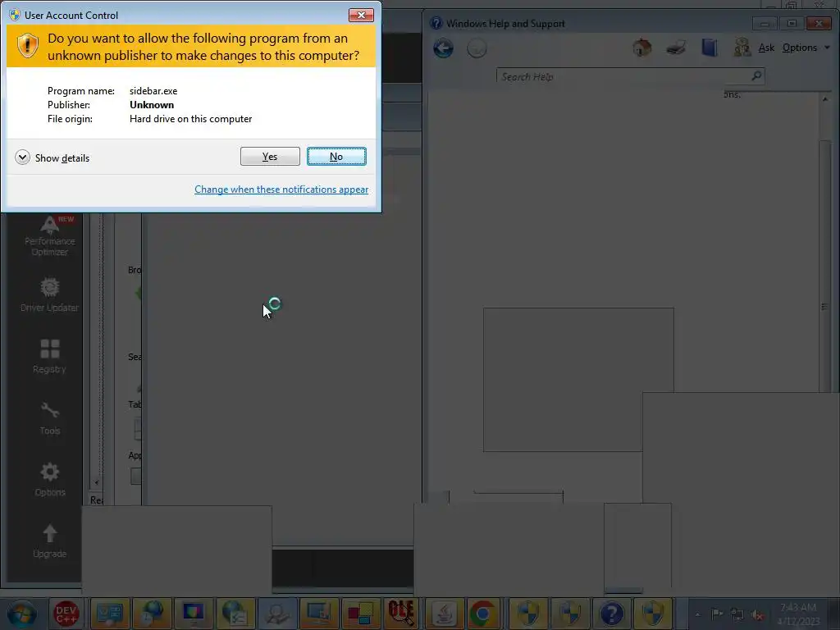Open Registry section in the sidebar

pos(49,356)
